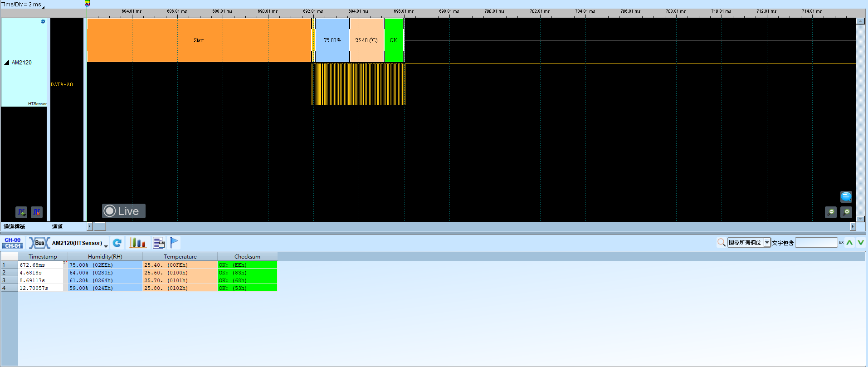Click the green OK checksum block in the waveform
The image size is (868, 367).
[394, 40]
